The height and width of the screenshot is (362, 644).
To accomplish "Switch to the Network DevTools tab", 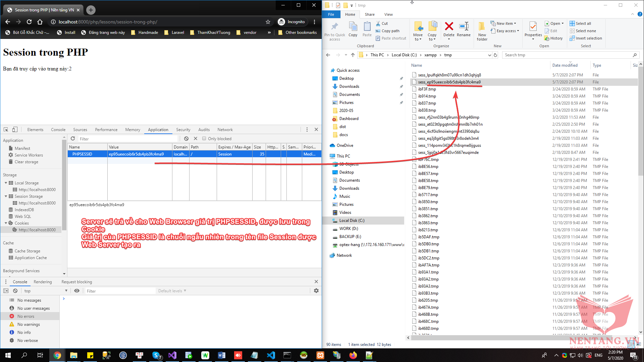I will pos(225,130).
